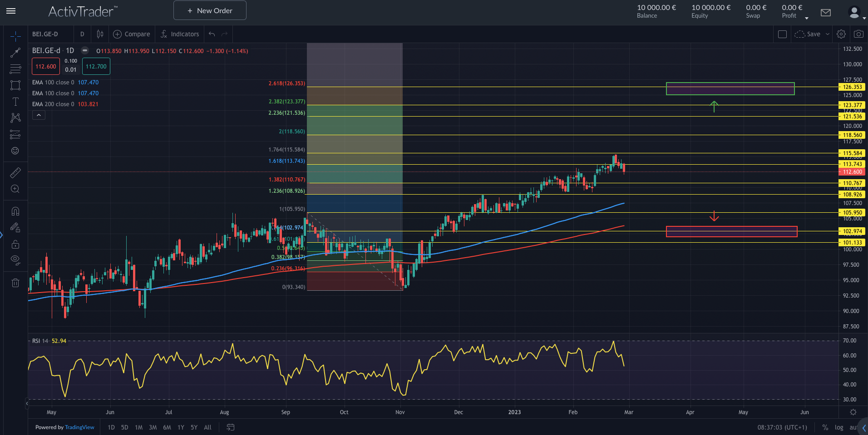The width and height of the screenshot is (868, 435).
Task: Open the candlestick chart style selector
Action: [x=100, y=34]
